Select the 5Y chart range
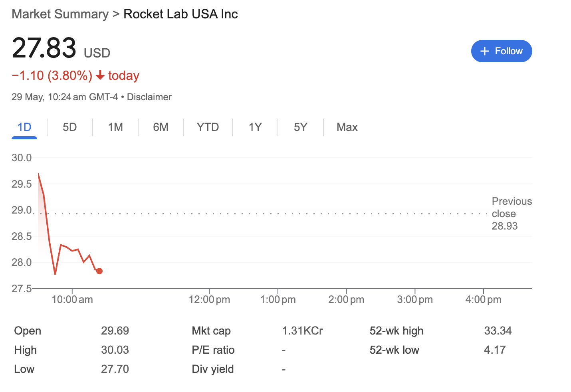The height and width of the screenshot is (392, 571). coord(300,127)
